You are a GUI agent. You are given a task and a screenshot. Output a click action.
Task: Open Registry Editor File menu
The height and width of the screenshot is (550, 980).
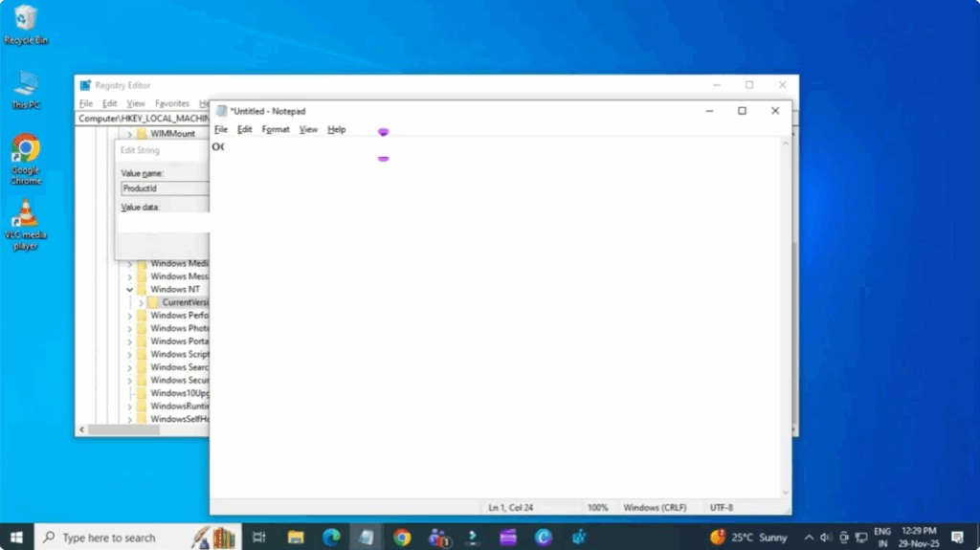coord(85,103)
